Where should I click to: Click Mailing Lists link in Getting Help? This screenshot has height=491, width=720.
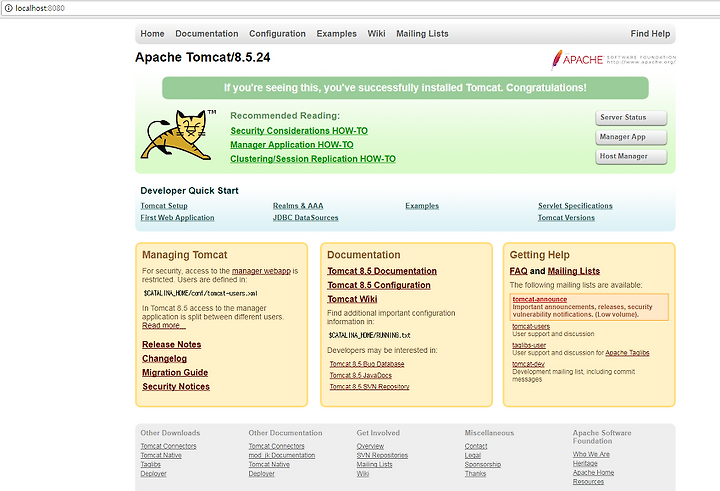[x=574, y=271]
